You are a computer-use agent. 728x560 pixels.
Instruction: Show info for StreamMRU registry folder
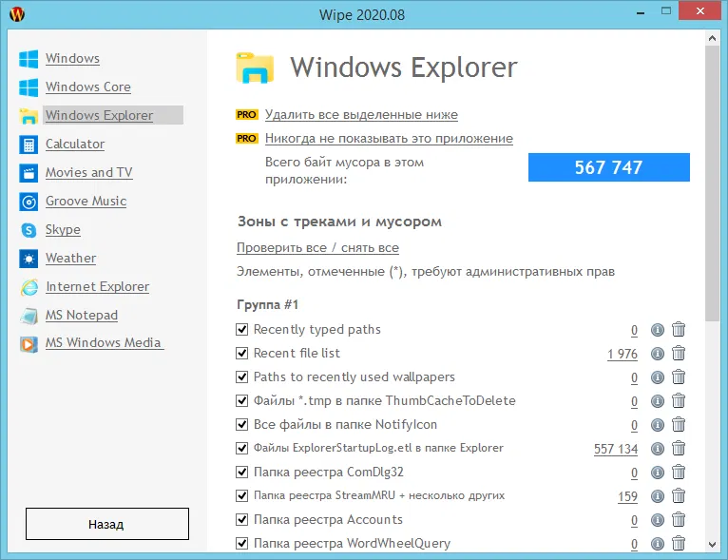tap(658, 496)
